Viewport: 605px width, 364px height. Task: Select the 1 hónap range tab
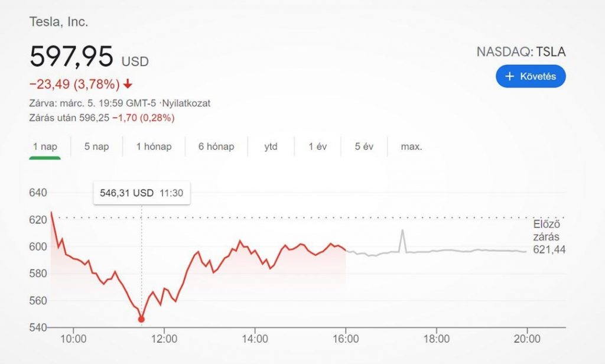(x=154, y=147)
